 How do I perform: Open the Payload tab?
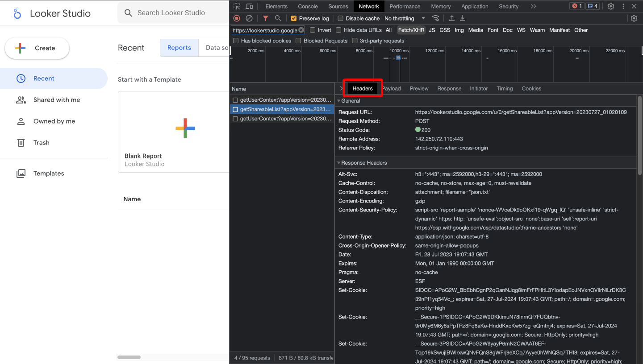[x=392, y=88]
